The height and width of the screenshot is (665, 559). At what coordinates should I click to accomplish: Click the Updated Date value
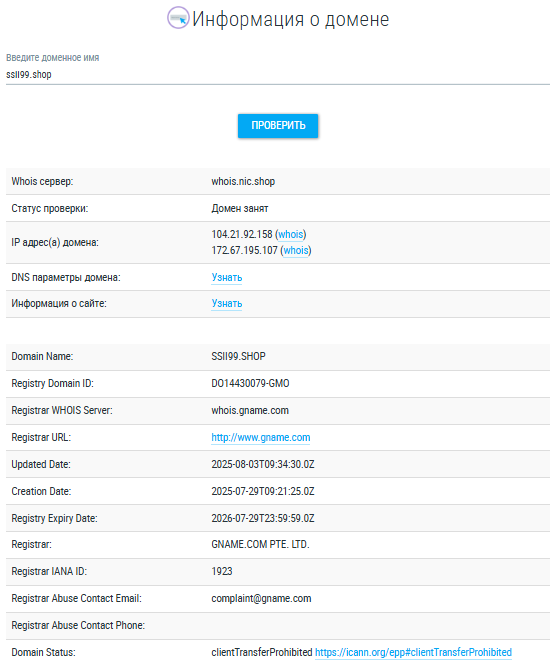point(263,464)
